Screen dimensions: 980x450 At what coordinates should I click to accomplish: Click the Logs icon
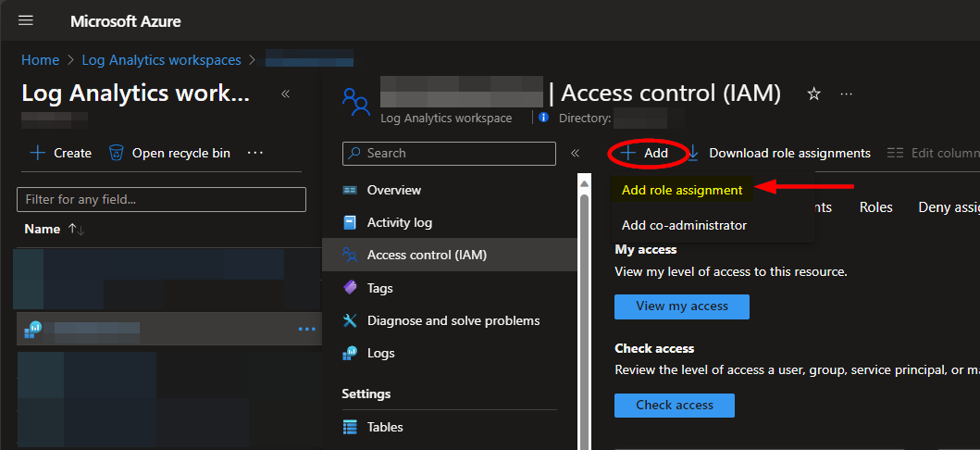pos(350,353)
